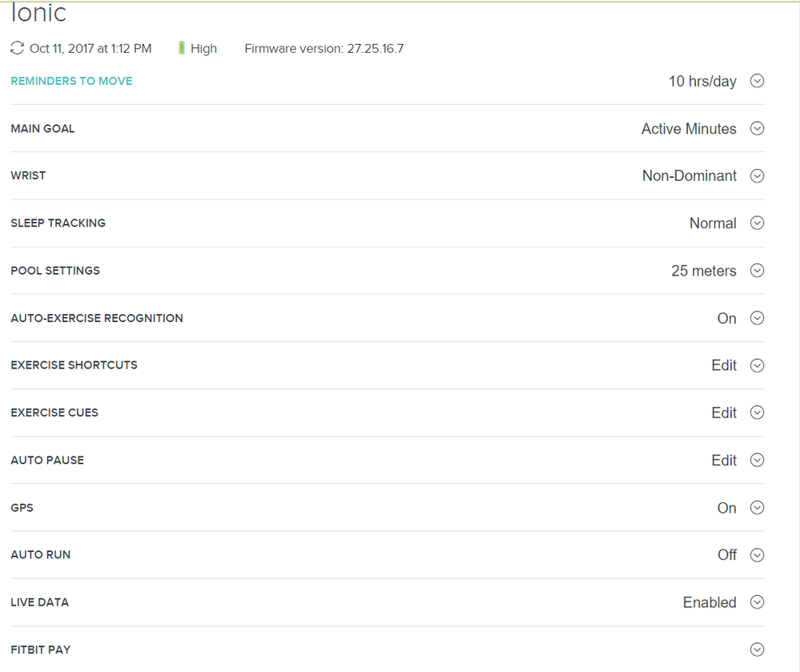The width and height of the screenshot is (800, 672).
Task: Click the LIVE DATA label
Action: click(40, 602)
